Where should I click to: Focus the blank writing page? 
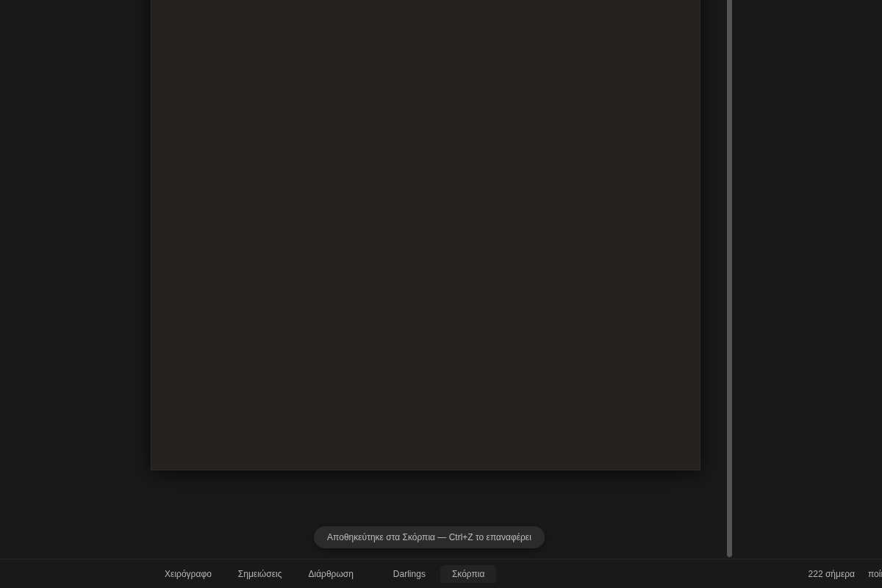coord(426,235)
